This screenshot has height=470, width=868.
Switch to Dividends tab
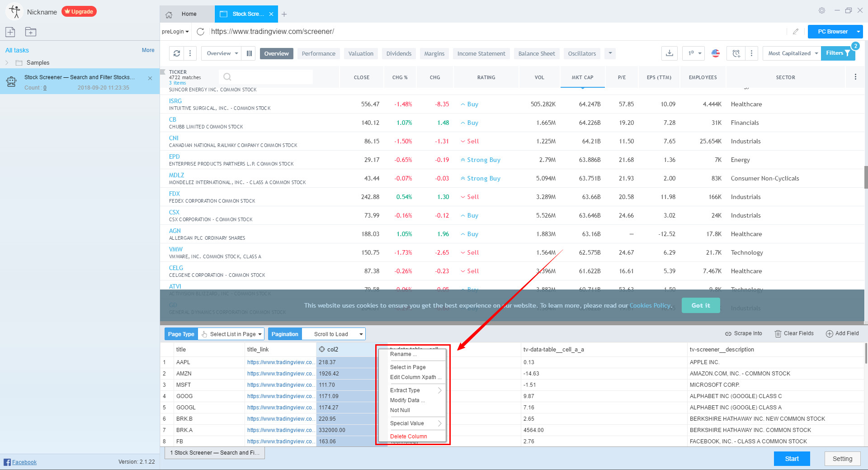(399, 53)
